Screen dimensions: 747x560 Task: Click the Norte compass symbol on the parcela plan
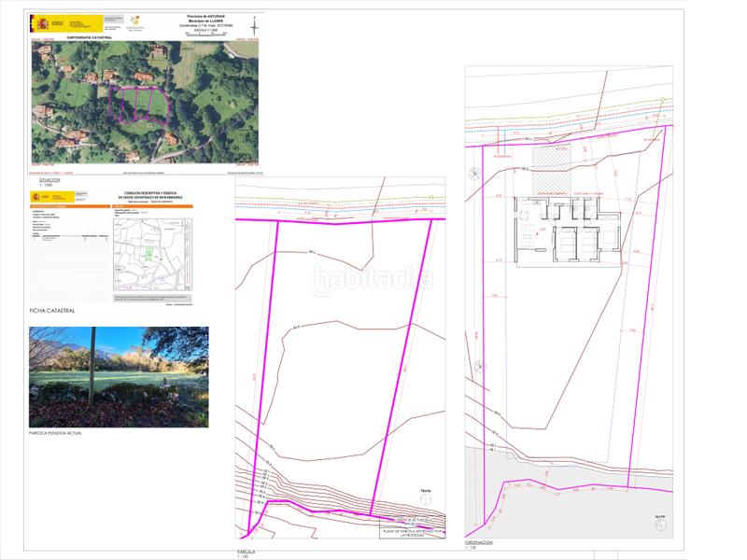coord(426,501)
